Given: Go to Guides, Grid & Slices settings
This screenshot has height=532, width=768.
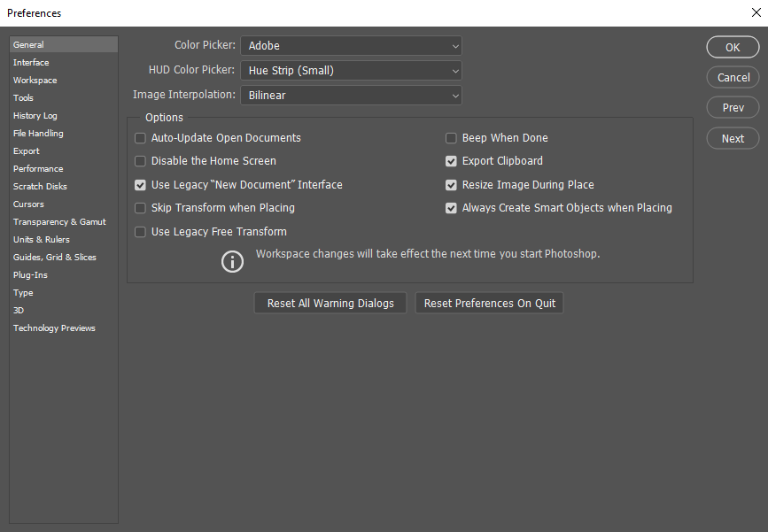Looking at the screenshot, I should 55,258.
